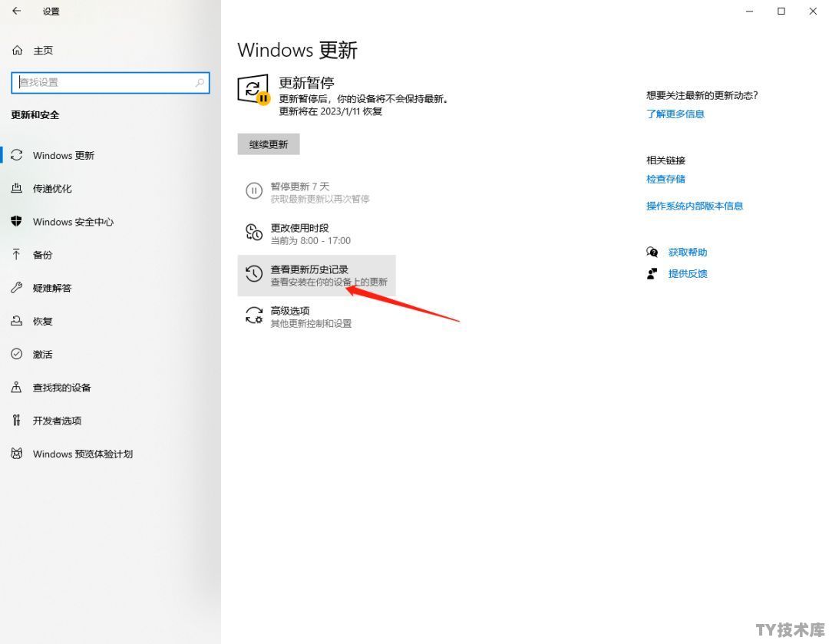Click the wrench icon for 疑难解答
829x644 pixels.
coord(16,288)
